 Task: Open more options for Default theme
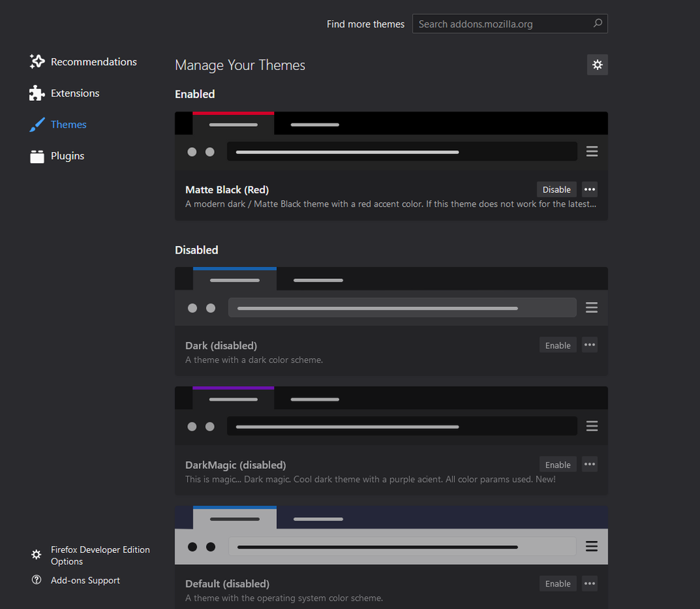pos(590,584)
